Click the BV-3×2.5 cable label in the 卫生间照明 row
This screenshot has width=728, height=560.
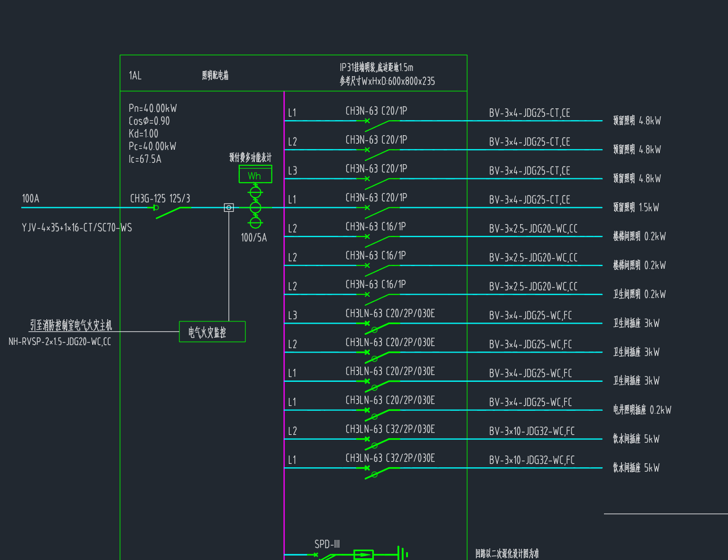(534, 287)
